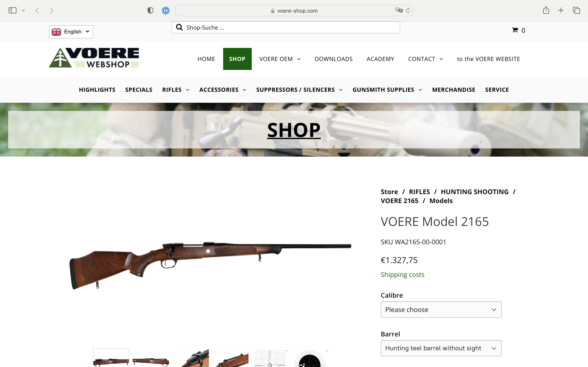588x367 pixels.
Task: Open the English language selector
Action: 71,32
